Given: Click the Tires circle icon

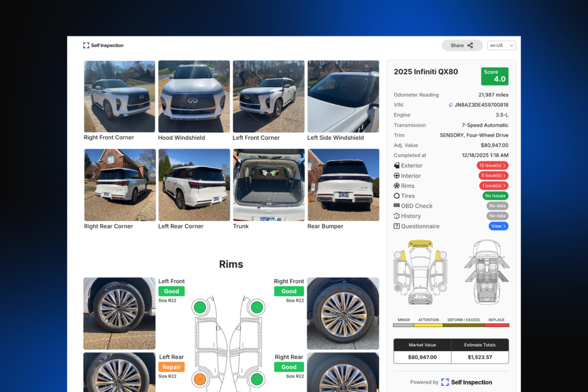Looking at the screenshot, I should (396, 196).
